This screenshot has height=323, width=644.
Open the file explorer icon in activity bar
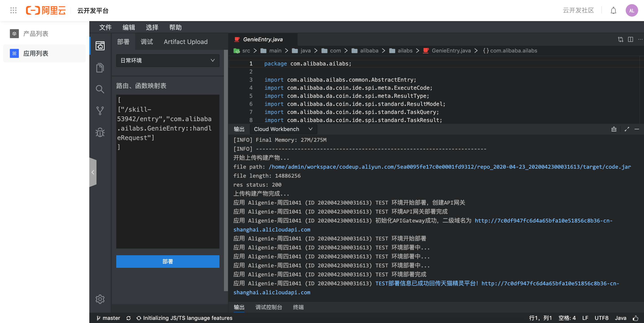pos(100,68)
